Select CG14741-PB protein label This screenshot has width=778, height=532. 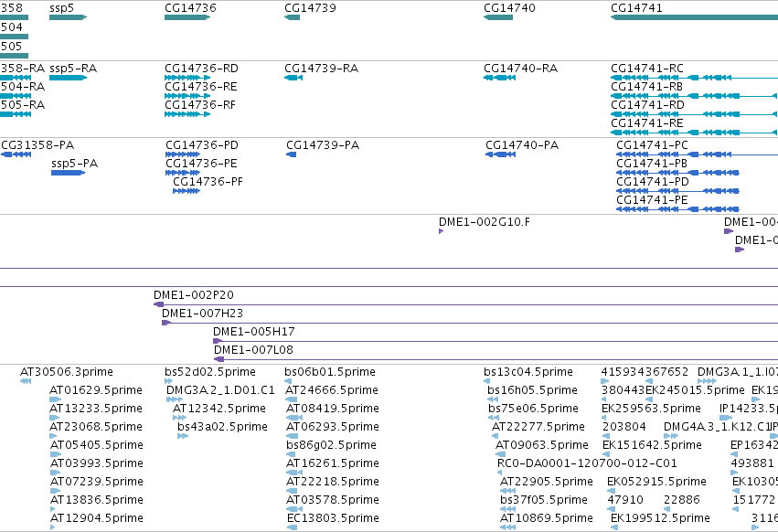652,164
